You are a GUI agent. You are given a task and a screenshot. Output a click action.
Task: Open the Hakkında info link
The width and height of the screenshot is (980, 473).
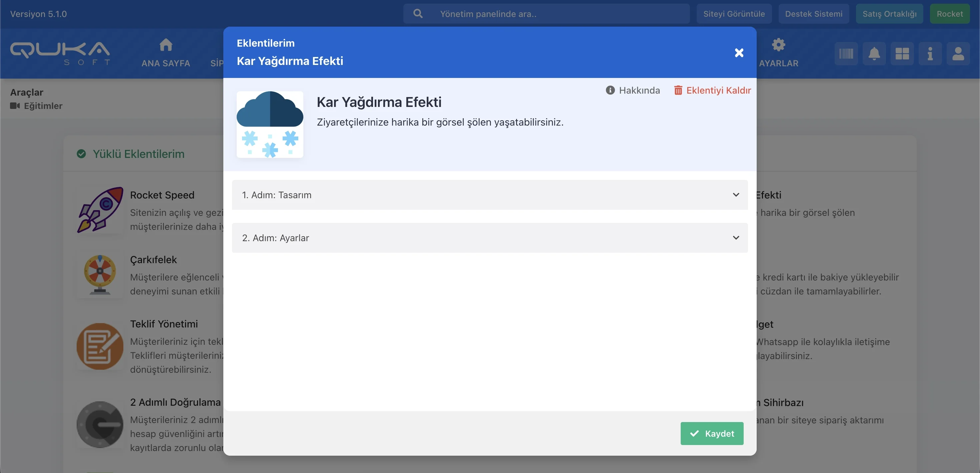click(633, 90)
